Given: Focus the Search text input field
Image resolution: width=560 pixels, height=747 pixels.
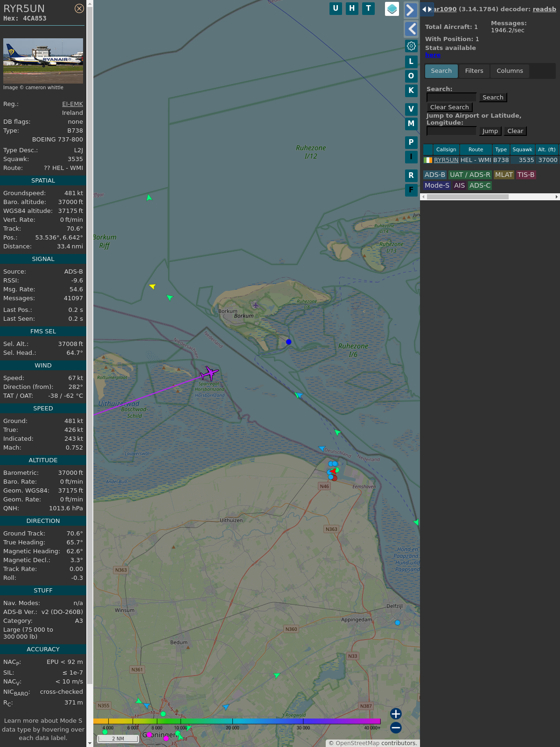Looking at the screenshot, I should tap(452, 97).
